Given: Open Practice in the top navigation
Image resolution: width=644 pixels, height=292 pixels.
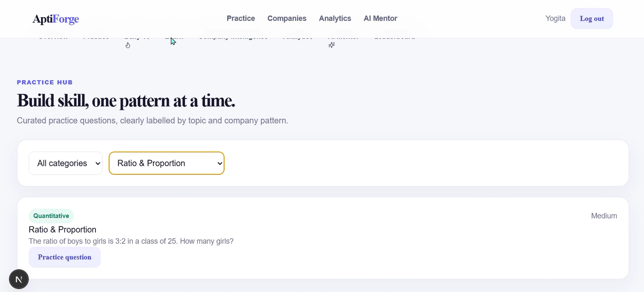Looking at the screenshot, I should (x=241, y=19).
